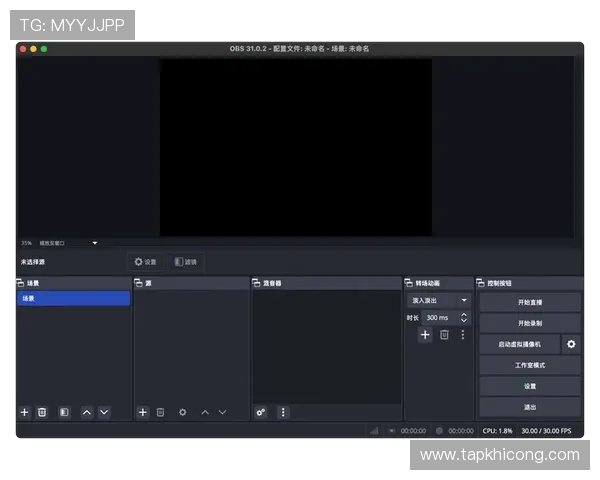Toggle 工作室模式 (Studio Mode)
600x480 pixels.
530,365
